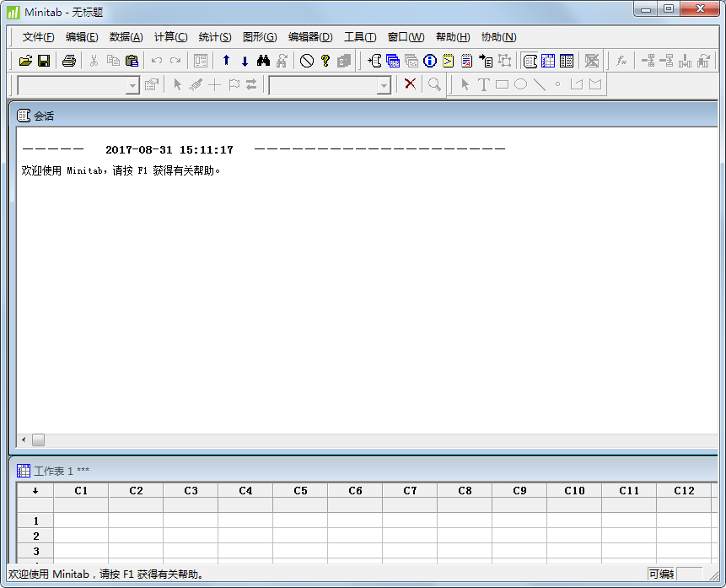726x588 pixels.
Task: Click the C1 column header
Action: click(x=81, y=491)
